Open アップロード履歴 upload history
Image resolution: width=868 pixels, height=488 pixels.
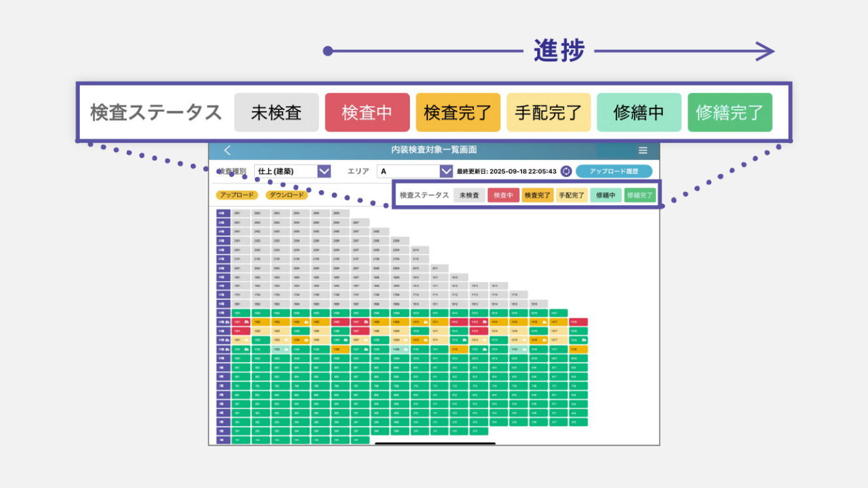click(614, 171)
